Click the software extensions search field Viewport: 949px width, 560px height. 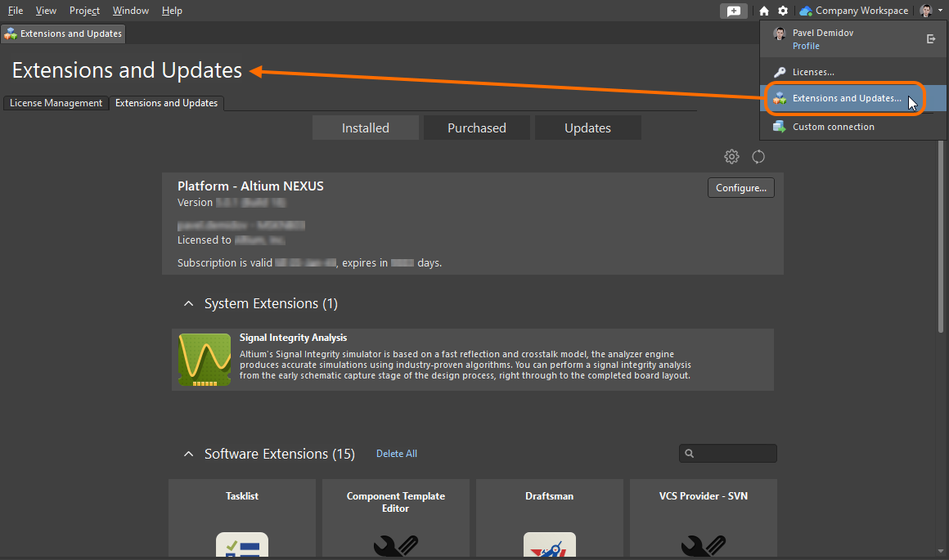[x=732, y=454]
